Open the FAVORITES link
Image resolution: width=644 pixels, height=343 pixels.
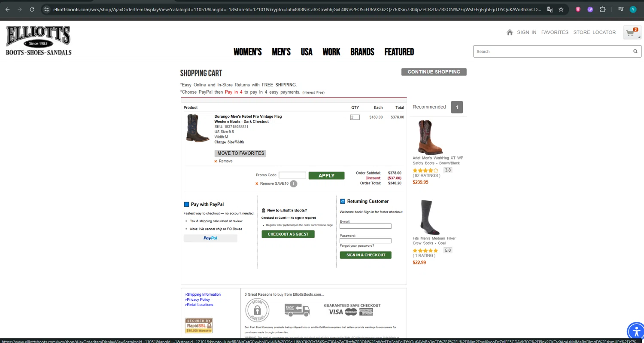click(x=555, y=32)
